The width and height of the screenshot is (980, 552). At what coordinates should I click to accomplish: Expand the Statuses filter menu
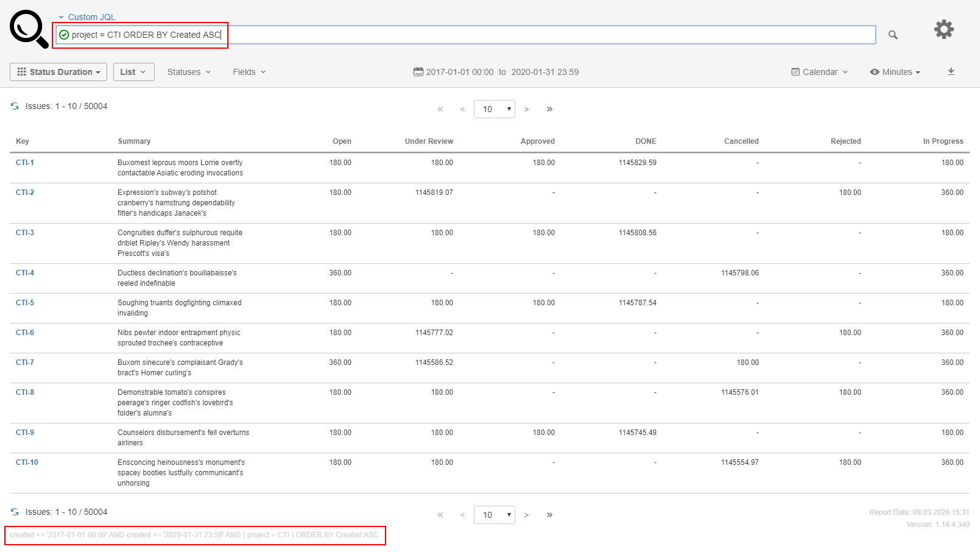click(x=189, y=72)
